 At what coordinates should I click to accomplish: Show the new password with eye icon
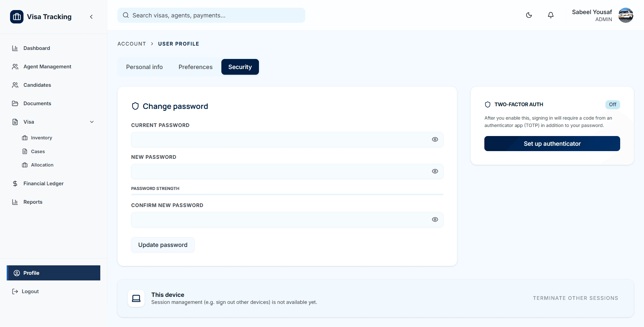click(435, 171)
